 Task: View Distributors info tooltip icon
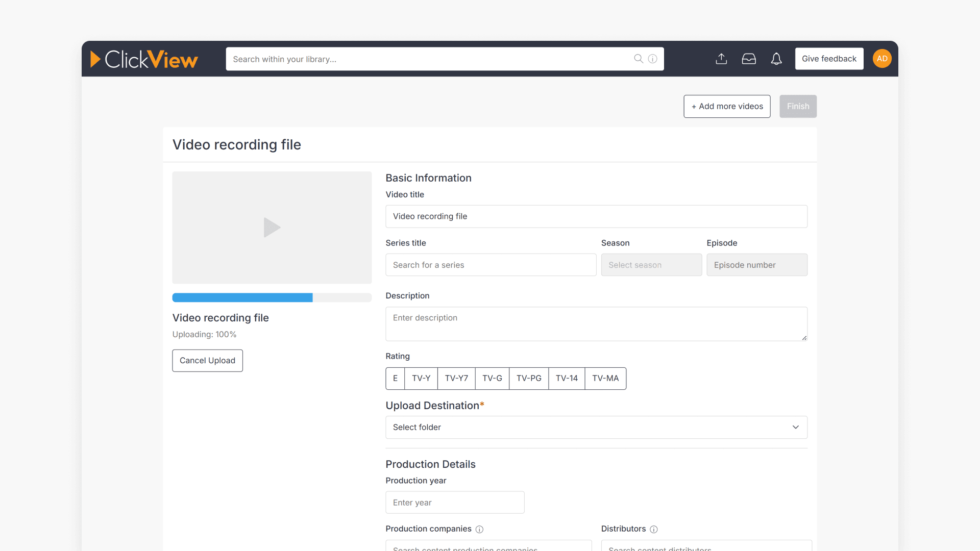pyautogui.click(x=654, y=530)
